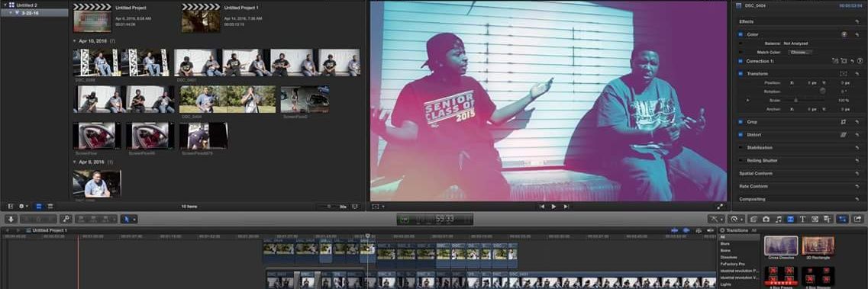The image size is (868, 289).
Task: Open clip appearance options in browser
Action: [355, 207]
